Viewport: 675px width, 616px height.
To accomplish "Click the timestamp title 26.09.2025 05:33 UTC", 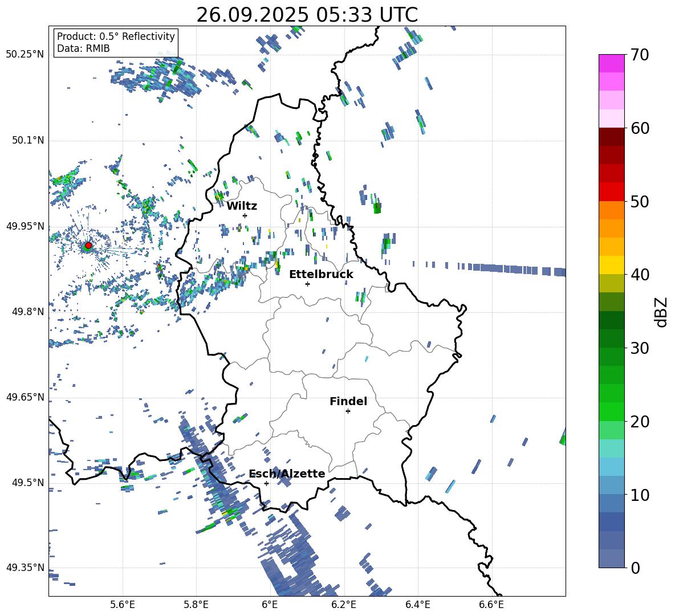I will pyautogui.click(x=307, y=15).
